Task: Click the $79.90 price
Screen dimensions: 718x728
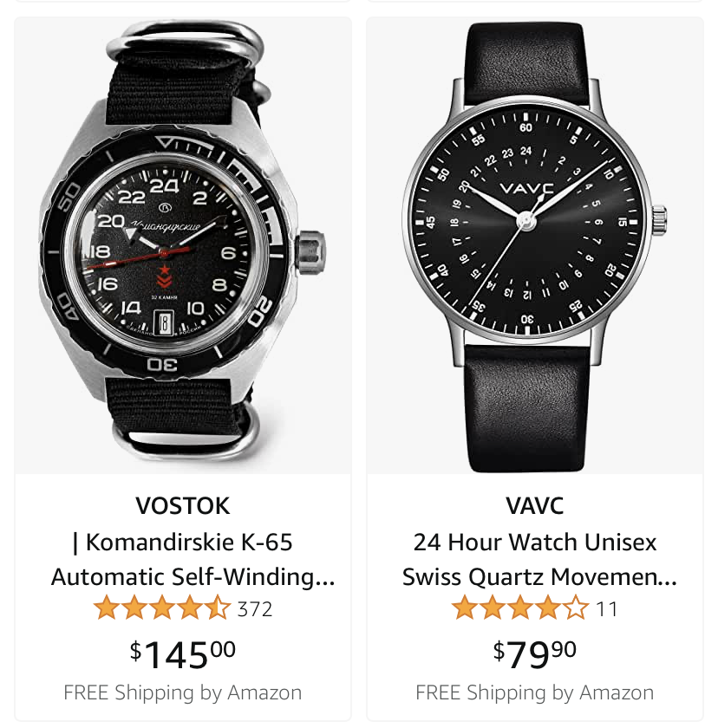Action: pyautogui.click(x=534, y=653)
